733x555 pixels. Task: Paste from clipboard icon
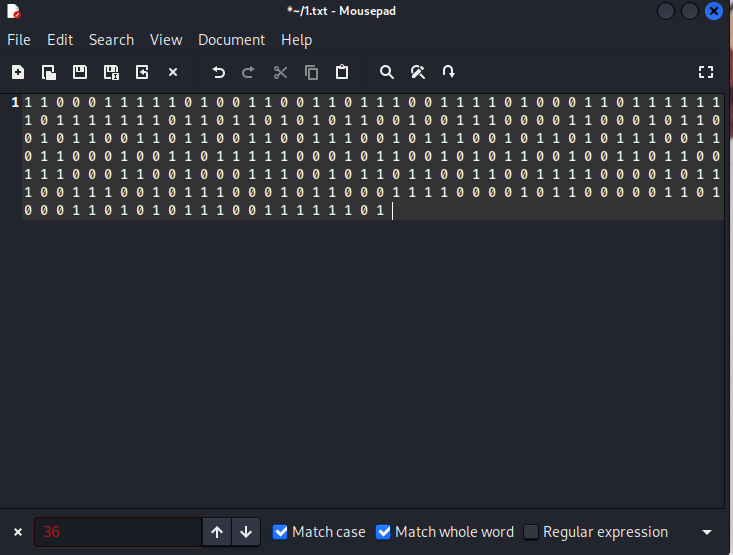[342, 72]
